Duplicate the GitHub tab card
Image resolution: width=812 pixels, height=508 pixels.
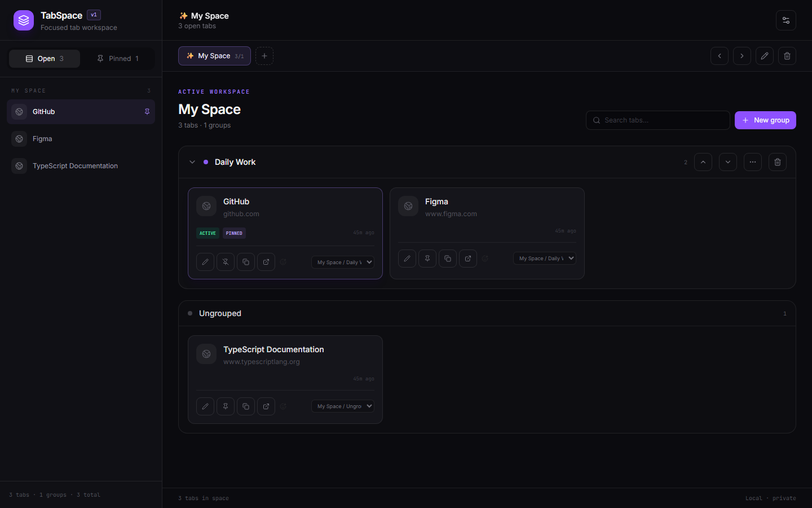click(x=246, y=262)
